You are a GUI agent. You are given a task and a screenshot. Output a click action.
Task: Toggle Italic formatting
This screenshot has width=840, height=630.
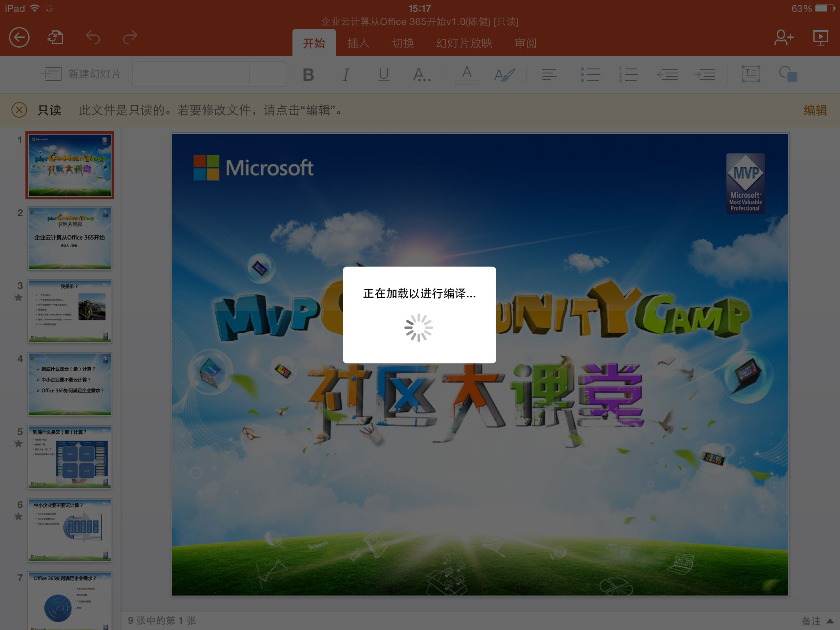tap(346, 75)
